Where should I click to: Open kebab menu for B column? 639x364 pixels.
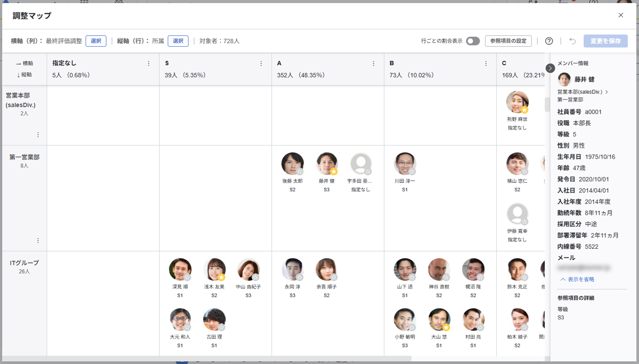click(486, 64)
